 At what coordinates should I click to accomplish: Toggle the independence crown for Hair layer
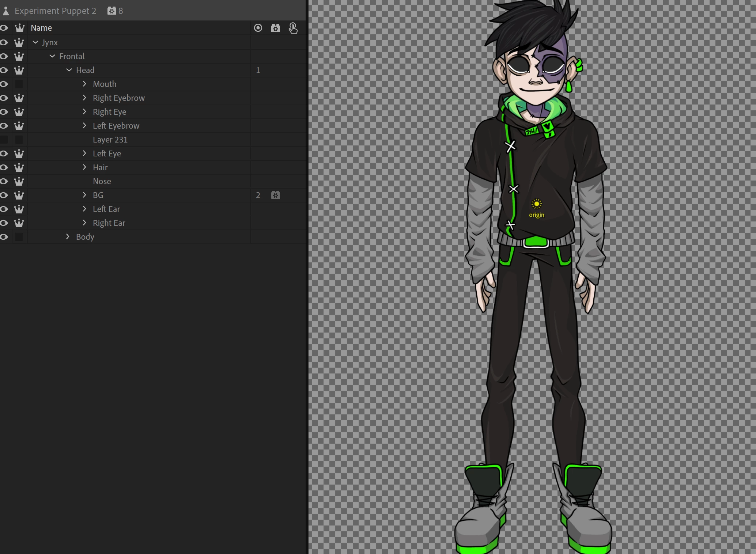(x=19, y=167)
